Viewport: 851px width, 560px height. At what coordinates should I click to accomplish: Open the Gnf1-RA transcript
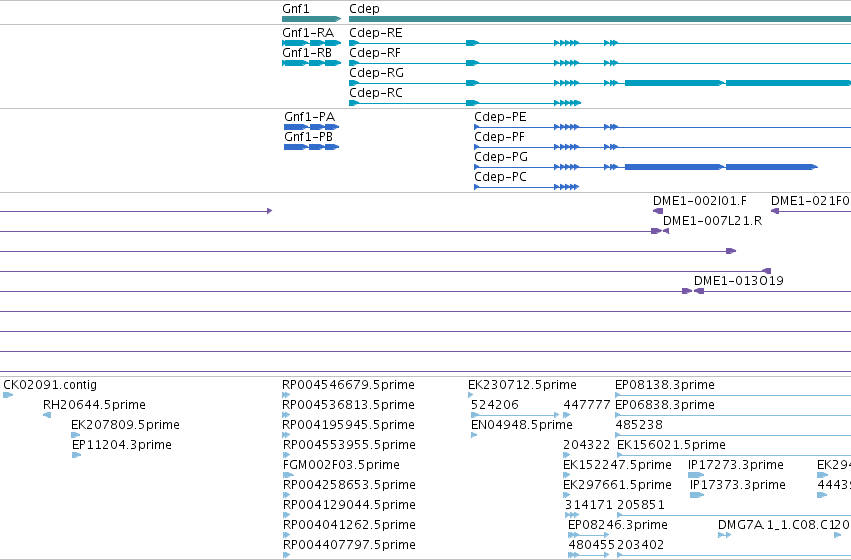tap(312, 43)
